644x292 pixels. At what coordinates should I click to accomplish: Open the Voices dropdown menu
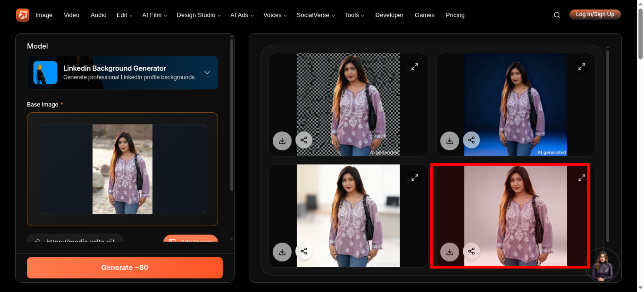275,15
